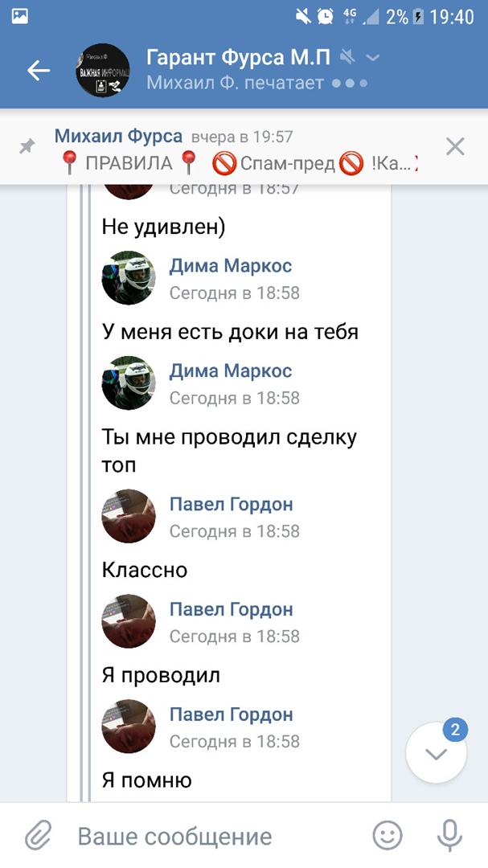
Task: Attach a file with paperclip icon
Action: tap(39, 835)
